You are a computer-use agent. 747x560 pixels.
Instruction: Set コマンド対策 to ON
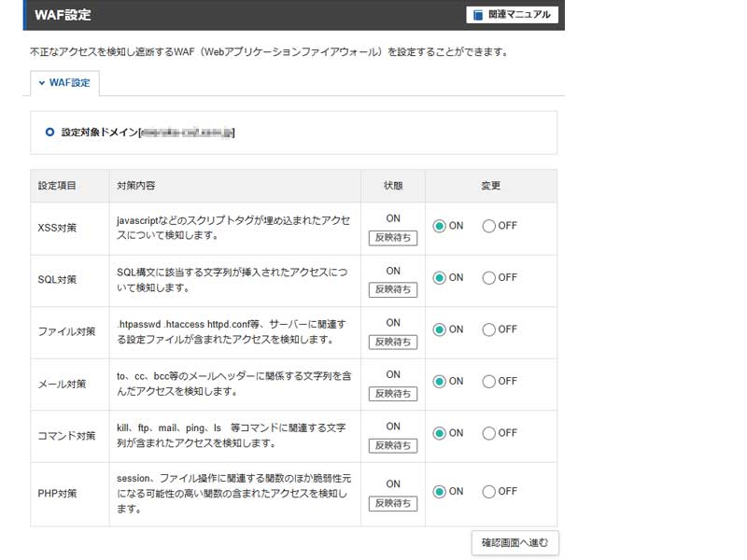439,433
